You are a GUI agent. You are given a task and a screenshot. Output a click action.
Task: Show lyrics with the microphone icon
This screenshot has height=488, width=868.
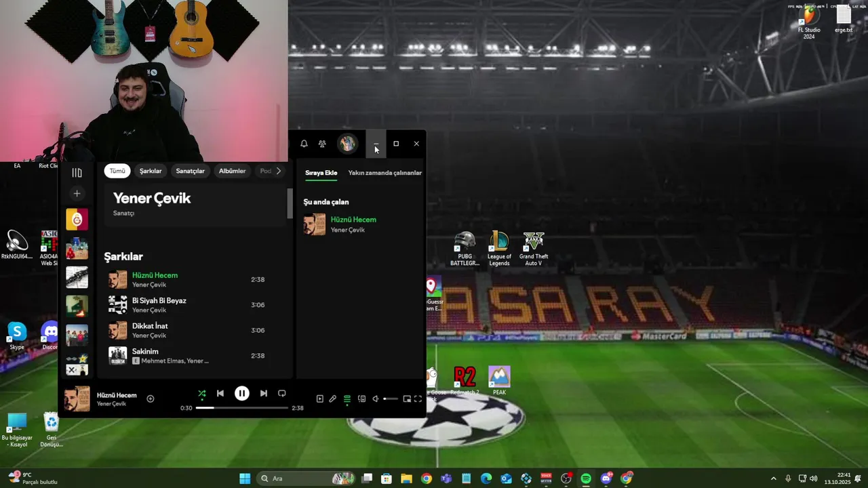pos(333,399)
